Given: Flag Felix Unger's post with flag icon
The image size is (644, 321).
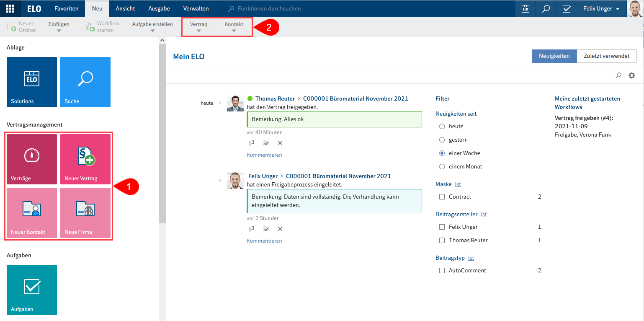Looking at the screenshot, I should pyautogui.click(x=252, y=229).
